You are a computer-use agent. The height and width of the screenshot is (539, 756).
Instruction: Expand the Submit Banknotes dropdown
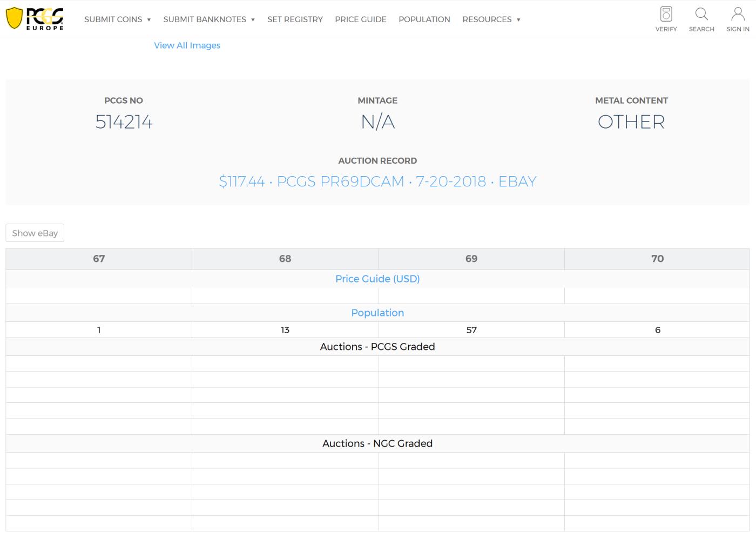click(208, 19)
